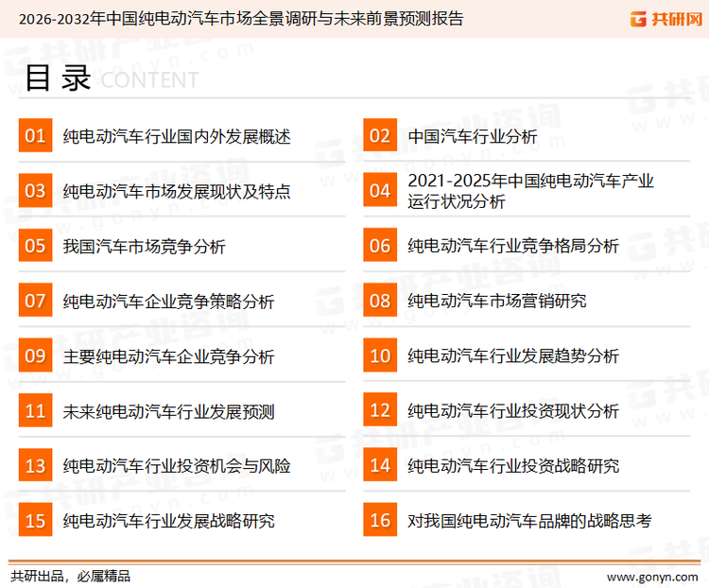The height and width of the screenshot is (588, 709).
Task: Click the orange 16 number badge
Action: coord(380,520)
